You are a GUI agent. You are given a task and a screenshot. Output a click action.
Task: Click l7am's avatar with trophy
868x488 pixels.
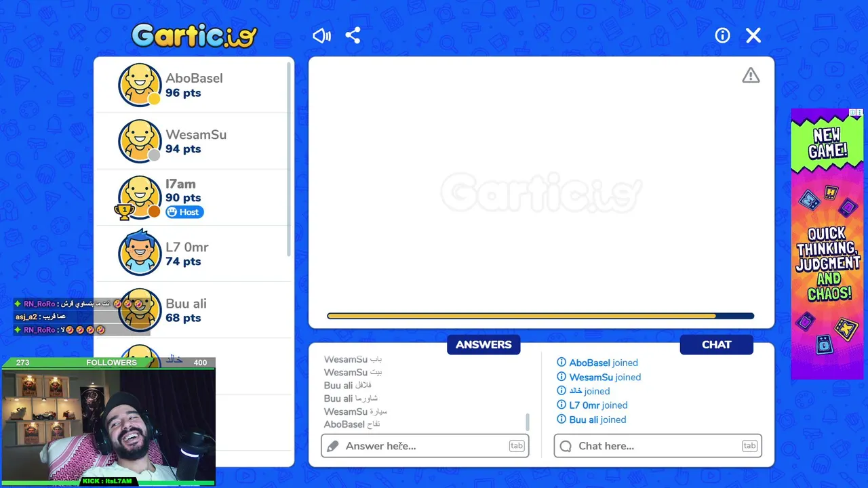[138, 197]
